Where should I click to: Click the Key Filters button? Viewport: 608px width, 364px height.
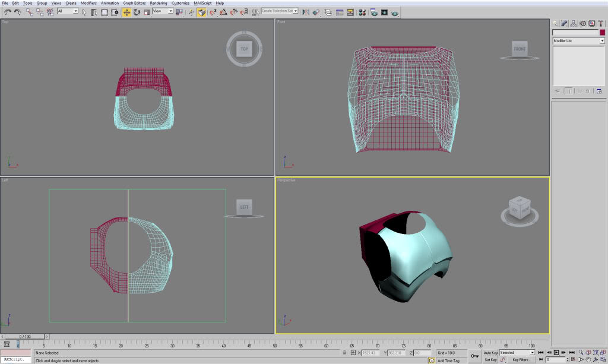tap(521, 360)
